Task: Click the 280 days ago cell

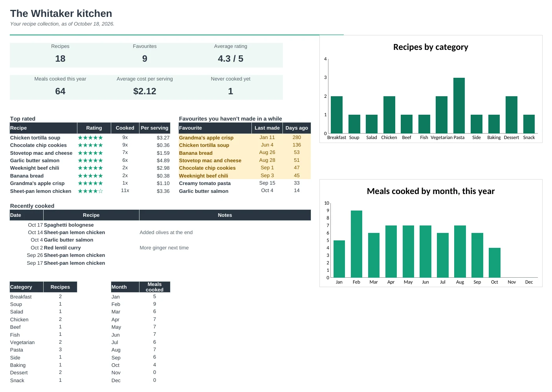Action: [x=297, y=137]
